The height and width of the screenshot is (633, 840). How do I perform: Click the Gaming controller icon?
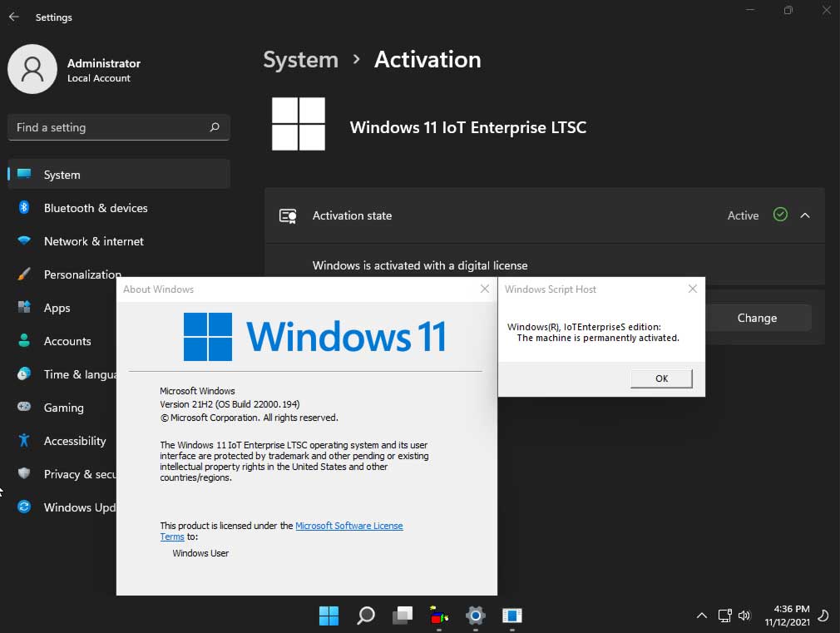click(x=23, y=407)
